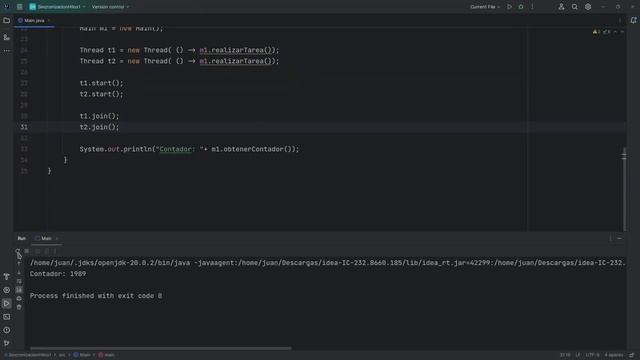Change file encoding UTF-8
The width and height of the screenshot is (640, 360).
tap(592, 355)
